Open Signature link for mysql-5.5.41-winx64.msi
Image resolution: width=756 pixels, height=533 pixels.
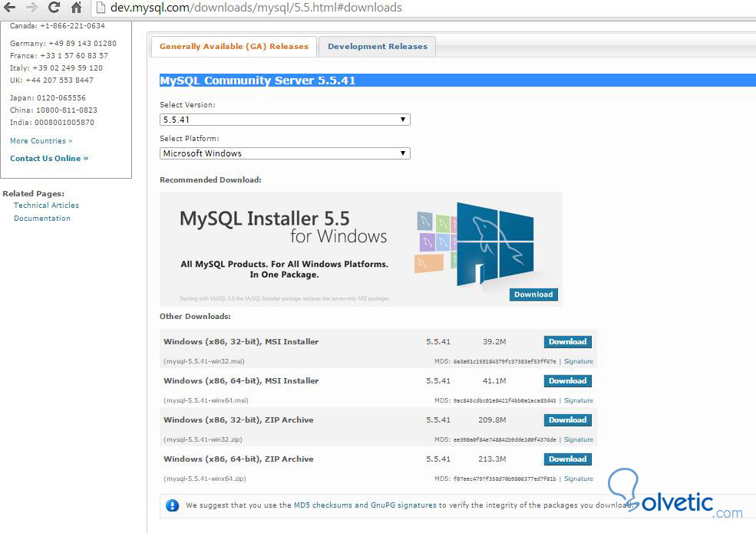579,400
